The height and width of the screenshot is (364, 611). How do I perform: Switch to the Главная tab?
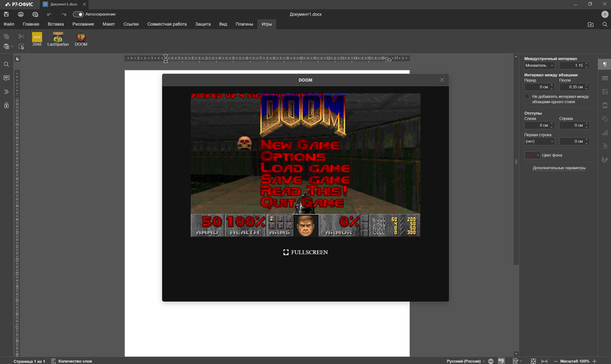pos(31,24)
